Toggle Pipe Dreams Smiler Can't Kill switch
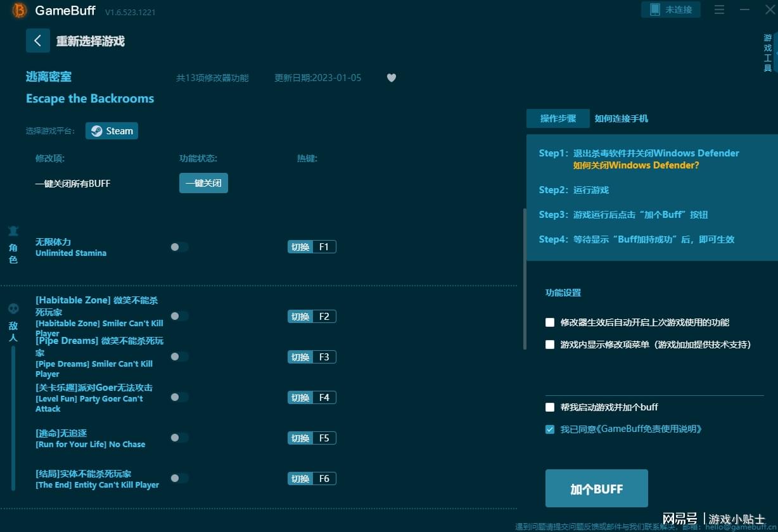The height and width of the screenshot is (532, 778). click(179, 357)
